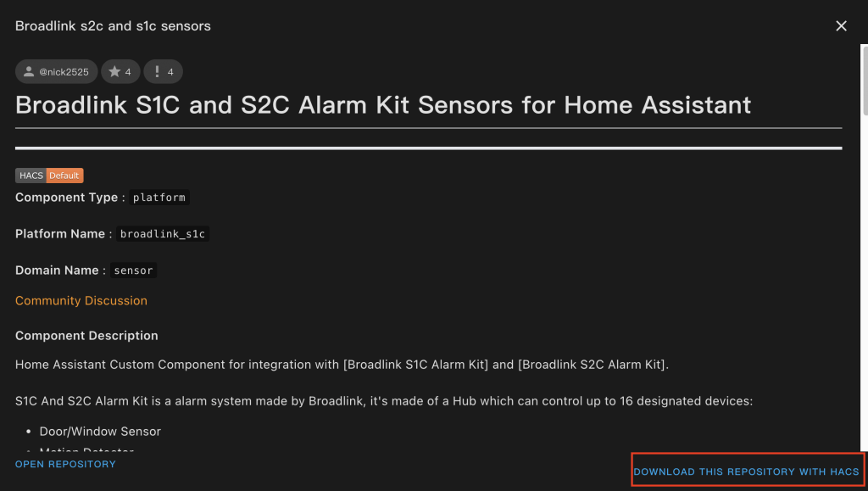This screenshot has width=868, height=491.
Task: Click the Domain Name label
Action: tap(57, 271)
